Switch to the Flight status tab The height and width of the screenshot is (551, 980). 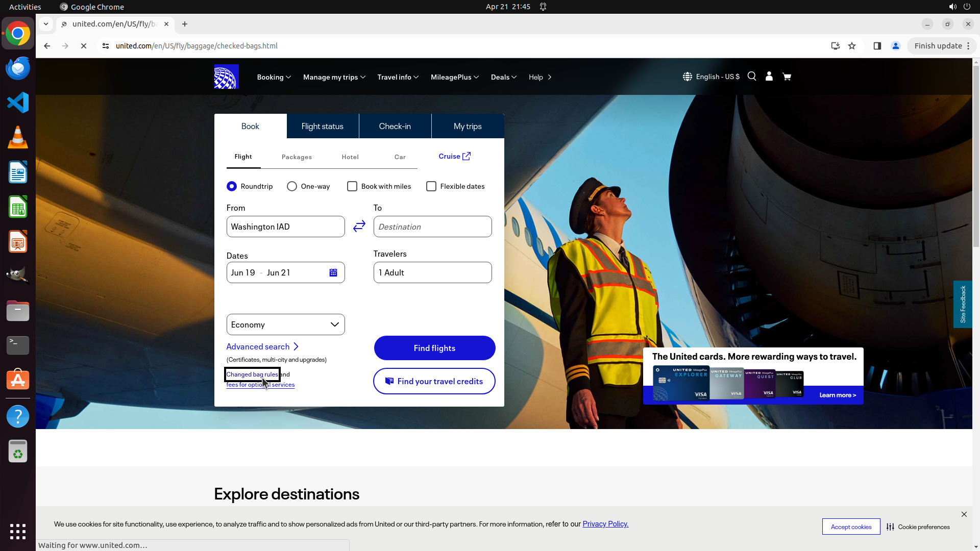click(x=322, y=126)
